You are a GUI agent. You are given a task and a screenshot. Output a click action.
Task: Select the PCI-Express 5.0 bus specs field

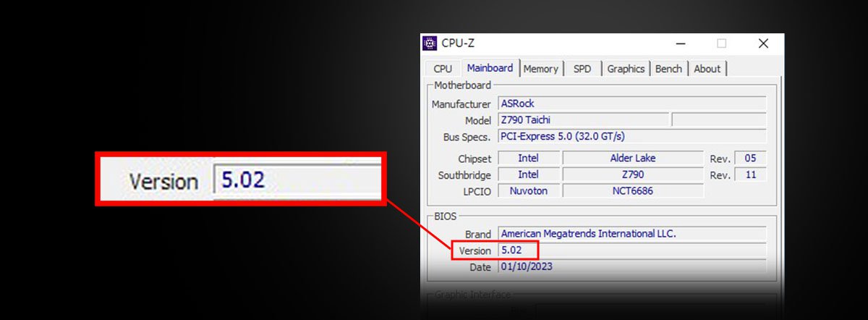(x=631, y=136)
